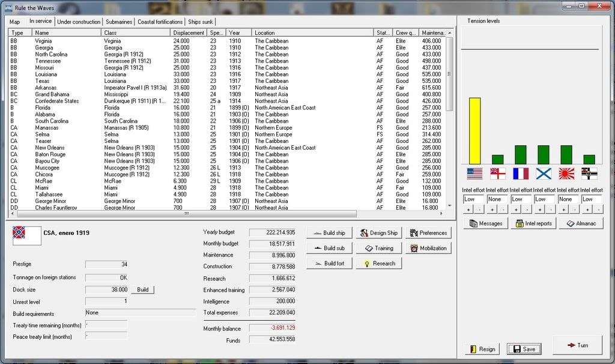
Task: Sort the ship list by Location column
Action: [x=312, y=33]
